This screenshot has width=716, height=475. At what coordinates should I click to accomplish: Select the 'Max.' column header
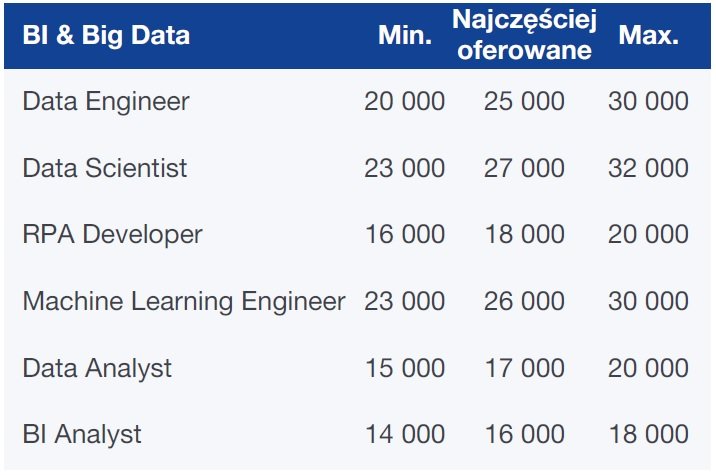(648, 37)
